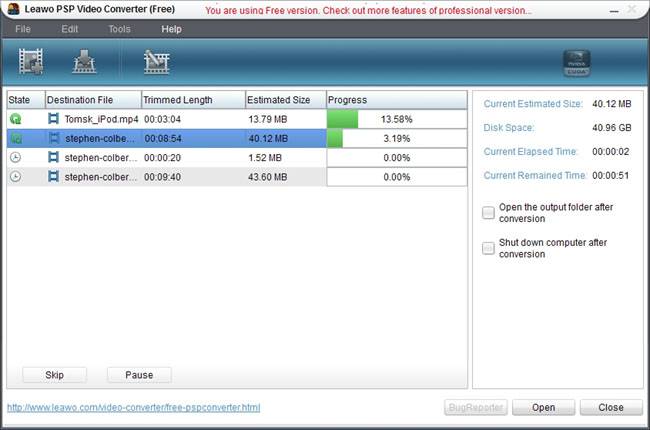650x430 pixels.
Task: Click state icon of 00:08:54 row
Action: [x=16, y=138]
